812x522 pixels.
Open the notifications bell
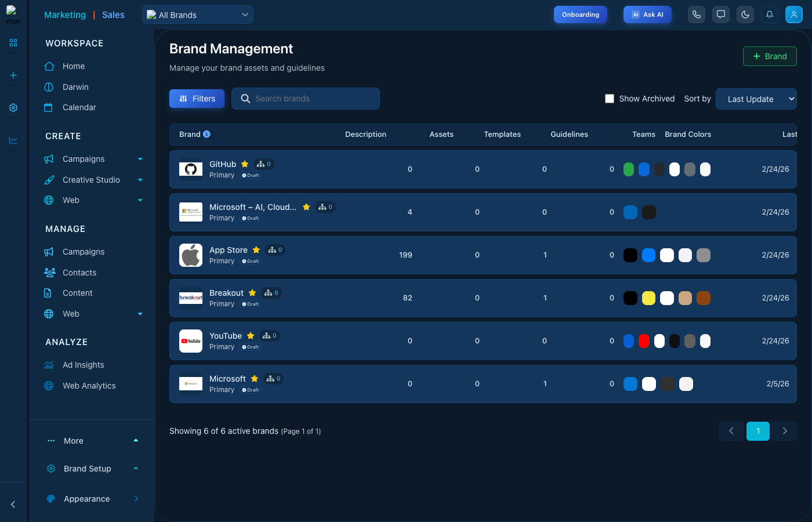[770, 14]
